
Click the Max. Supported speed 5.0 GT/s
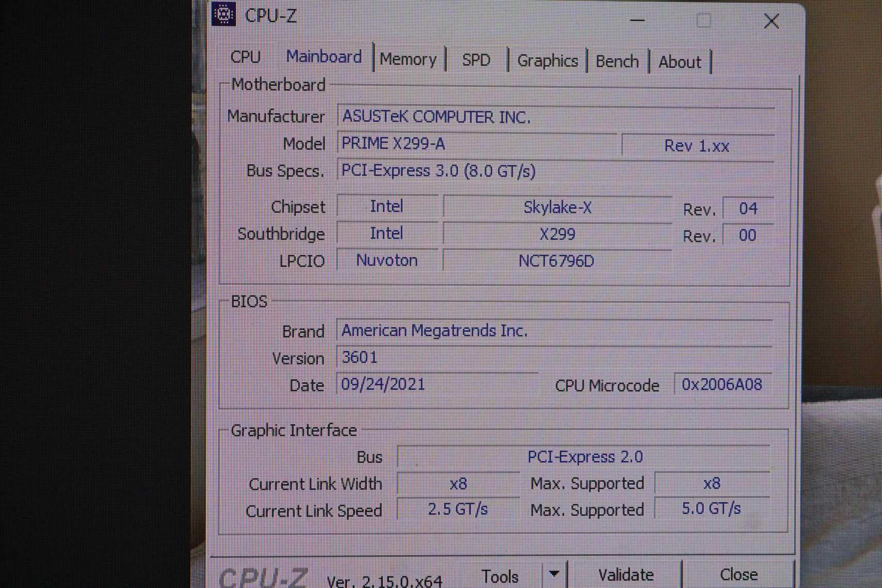coord(712,509)
